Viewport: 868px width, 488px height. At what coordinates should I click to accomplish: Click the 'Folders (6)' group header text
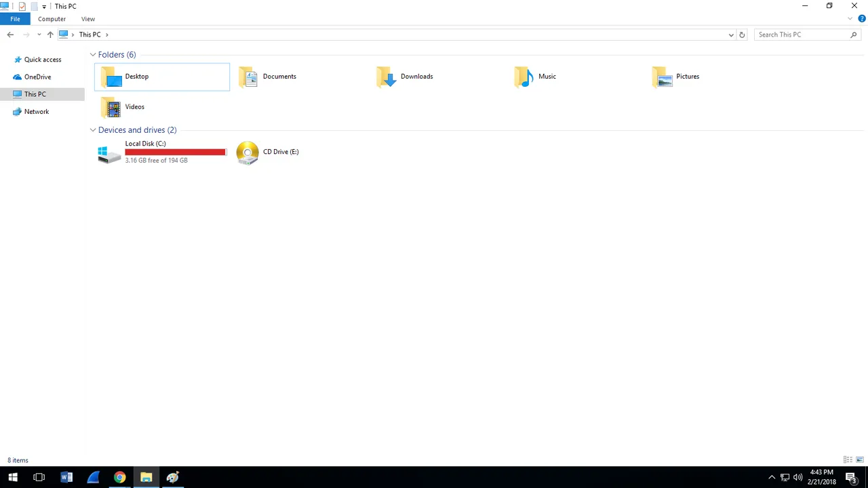click(x=117, y=55)
